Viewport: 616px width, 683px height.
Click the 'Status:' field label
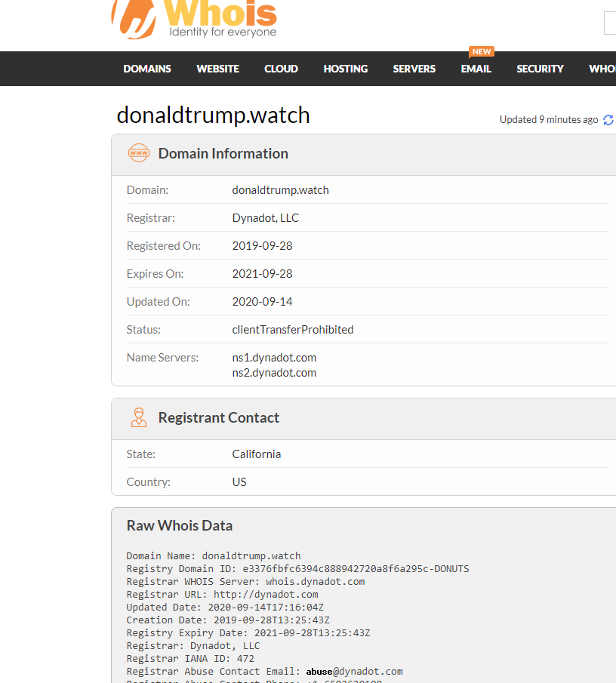click(143, 329)
